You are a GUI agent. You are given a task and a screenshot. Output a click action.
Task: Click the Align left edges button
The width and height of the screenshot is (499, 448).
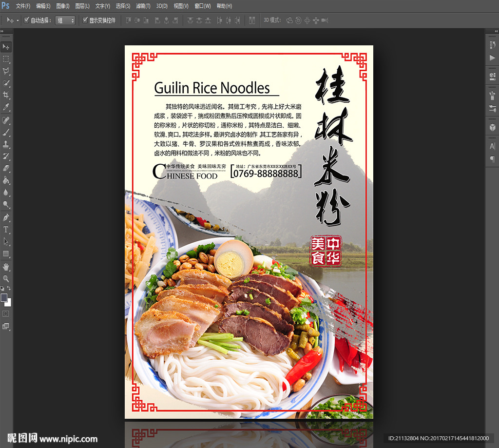tap(157, 20)
